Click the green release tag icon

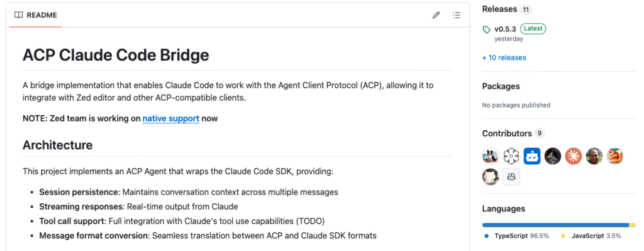coord(487,29)
